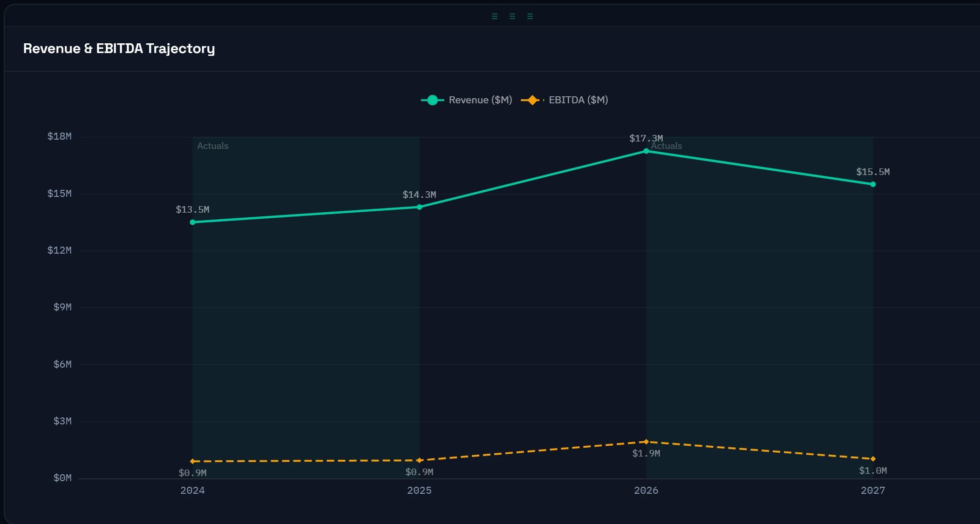
Task: Click the 2027 x-axis label
Action: coord(873,490)
